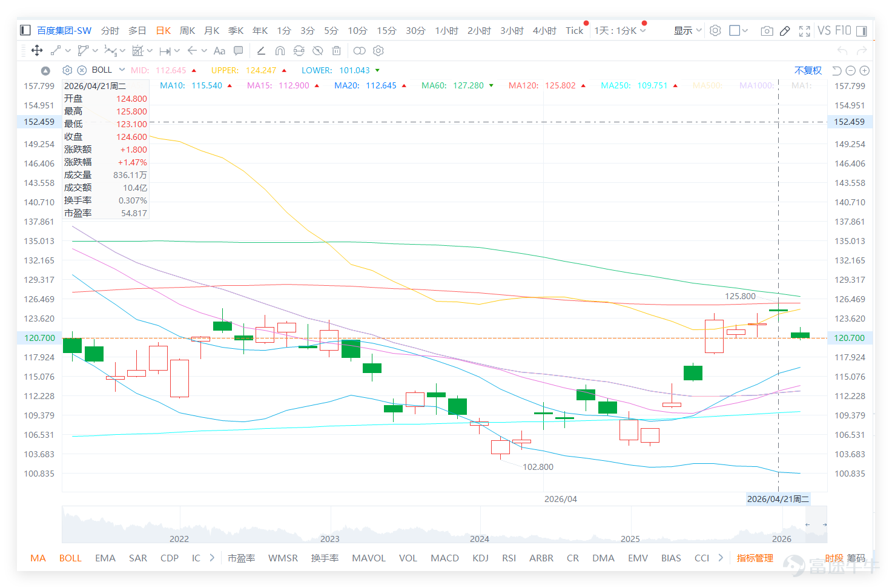Toggle the EMA main indicator
892x588 pixels.
(x=105, y=558)
